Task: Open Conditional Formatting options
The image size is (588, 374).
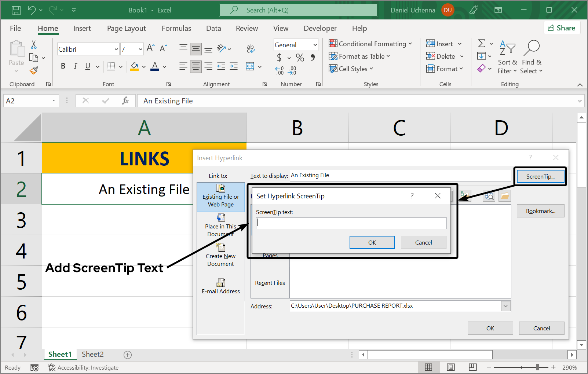Action: point(370,43)
